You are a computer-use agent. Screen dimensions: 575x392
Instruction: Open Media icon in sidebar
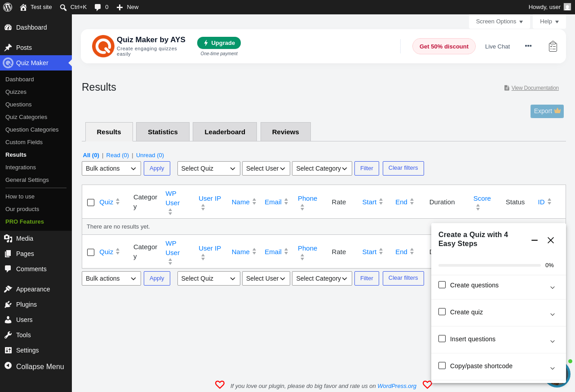pyautogui.click(x=8, y=238)
